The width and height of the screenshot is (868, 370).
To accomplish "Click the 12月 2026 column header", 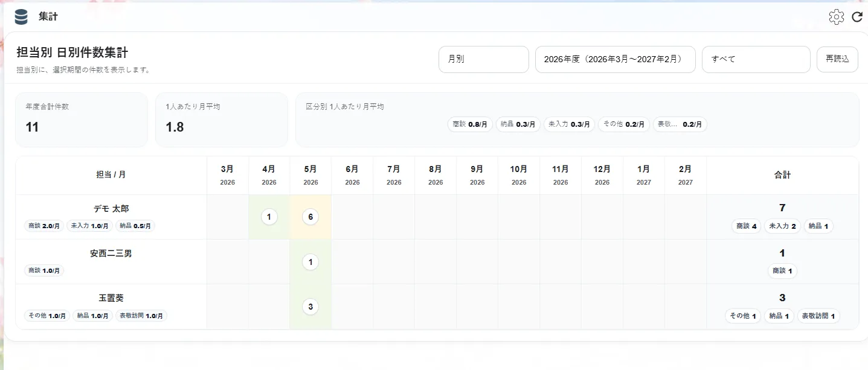I will tap(602, 175).
